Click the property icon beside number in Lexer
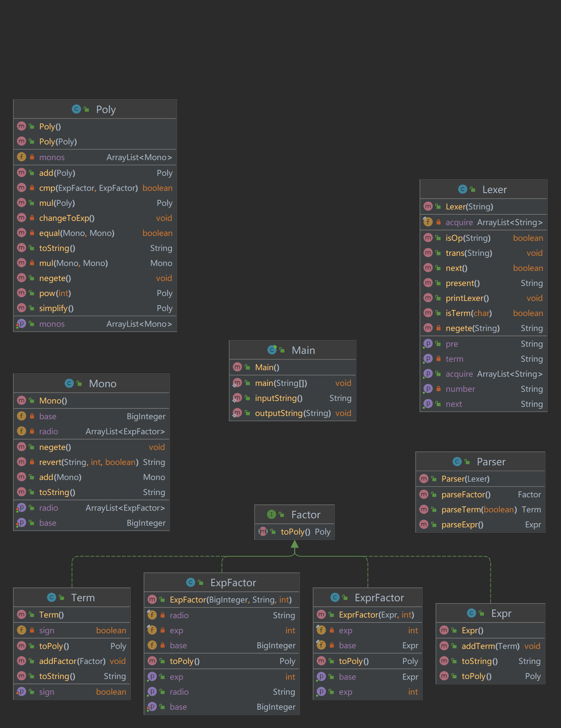This screenshot has width=561, height=728. point(428,389)
